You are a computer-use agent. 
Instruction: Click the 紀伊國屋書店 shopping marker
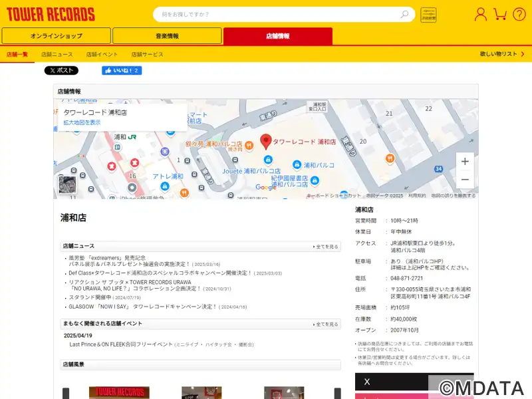point(315,180)
